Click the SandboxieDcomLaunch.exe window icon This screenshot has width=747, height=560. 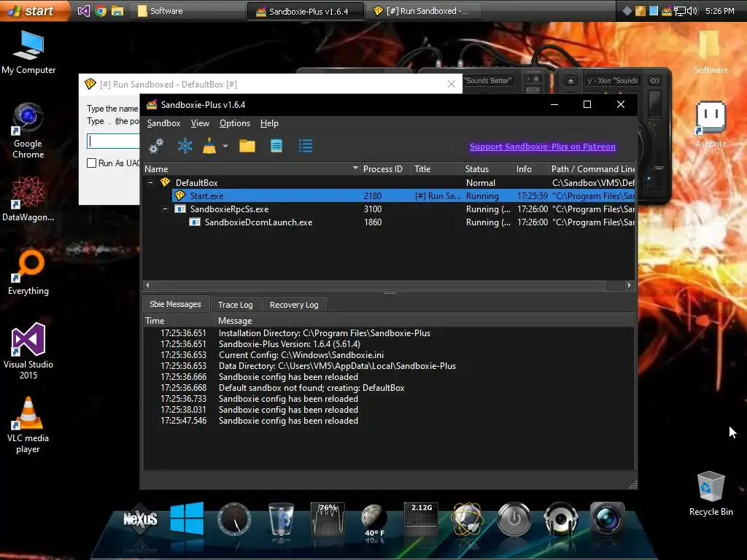click(195, 222)
